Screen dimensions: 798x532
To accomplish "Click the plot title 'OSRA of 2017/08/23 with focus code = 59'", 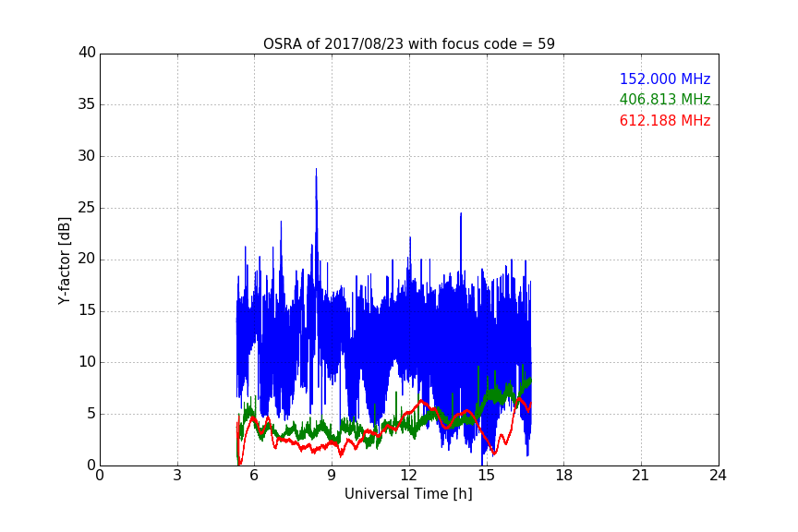I will pos(408,44).
